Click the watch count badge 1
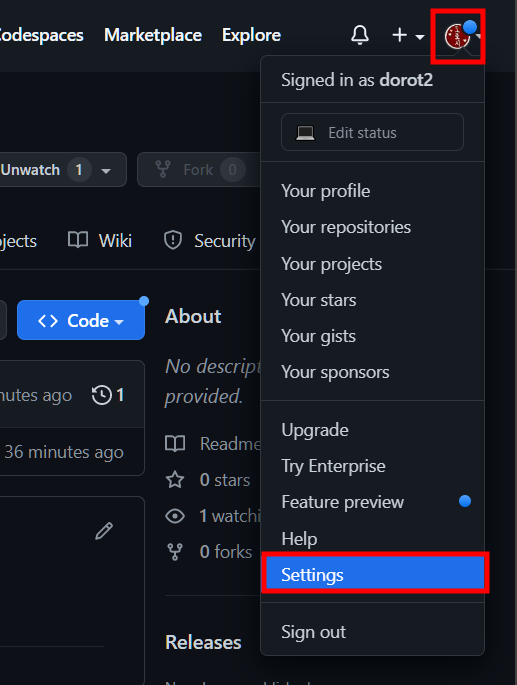Viewport: 517px width, 685px height. [x=79, y=170]
